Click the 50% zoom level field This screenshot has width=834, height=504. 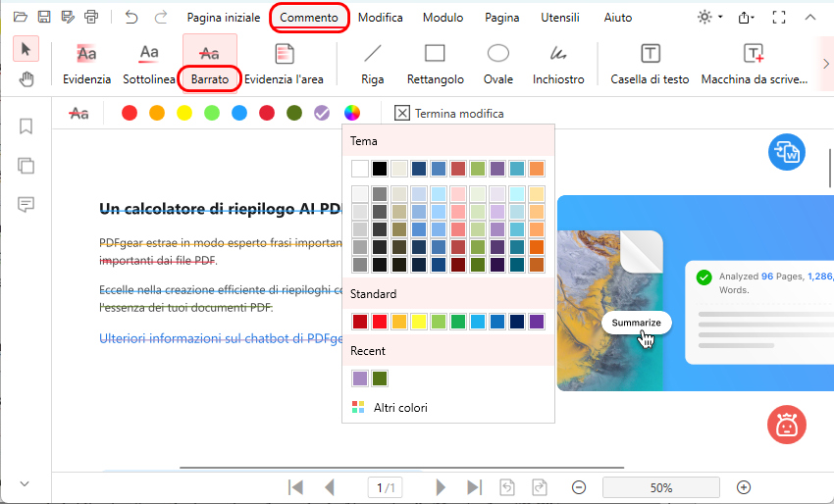(x=660, y=487)
